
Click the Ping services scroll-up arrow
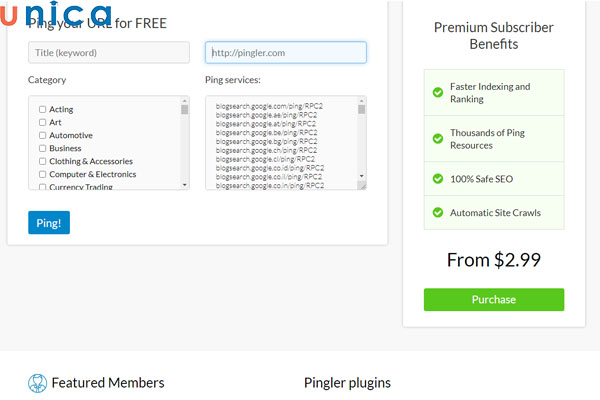pos(362,101)
